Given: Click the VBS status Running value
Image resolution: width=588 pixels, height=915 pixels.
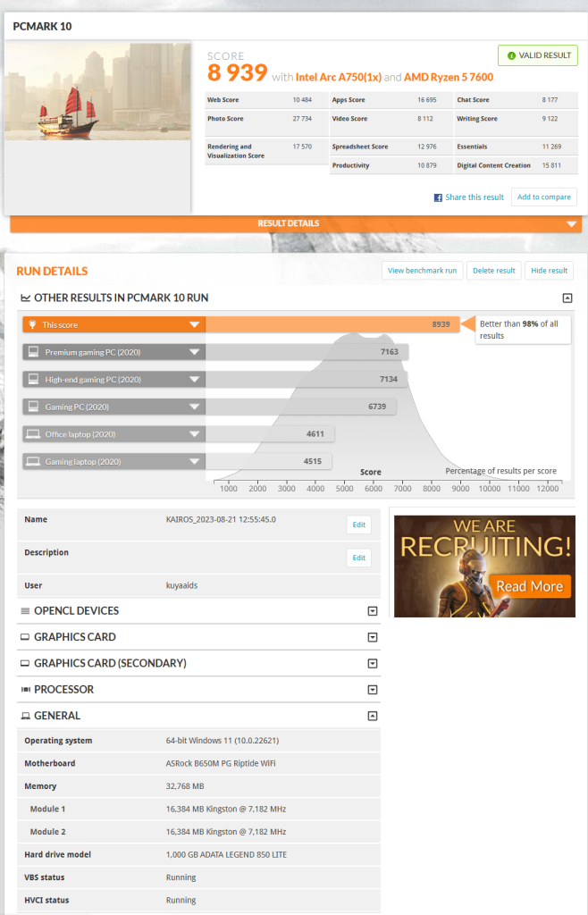Looking at the screenshot, I should coord(181,877).
